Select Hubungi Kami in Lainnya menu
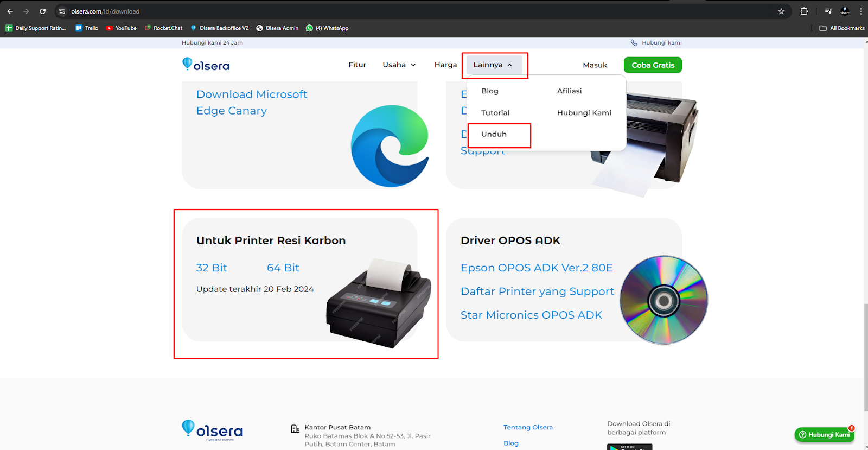868x450 pixels. [584, 113]
